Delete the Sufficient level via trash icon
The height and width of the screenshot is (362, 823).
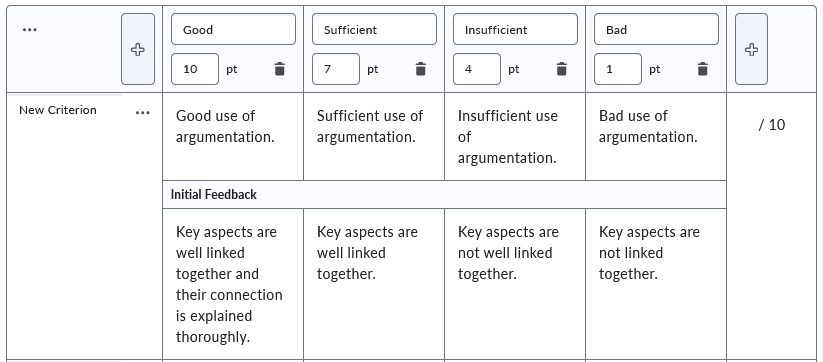[420, 69]
